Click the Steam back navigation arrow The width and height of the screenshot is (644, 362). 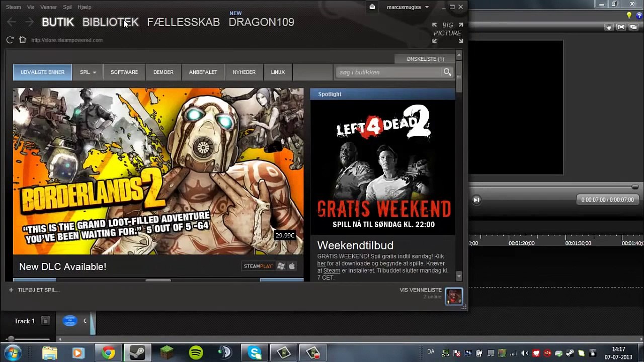(x=12, y=22)
